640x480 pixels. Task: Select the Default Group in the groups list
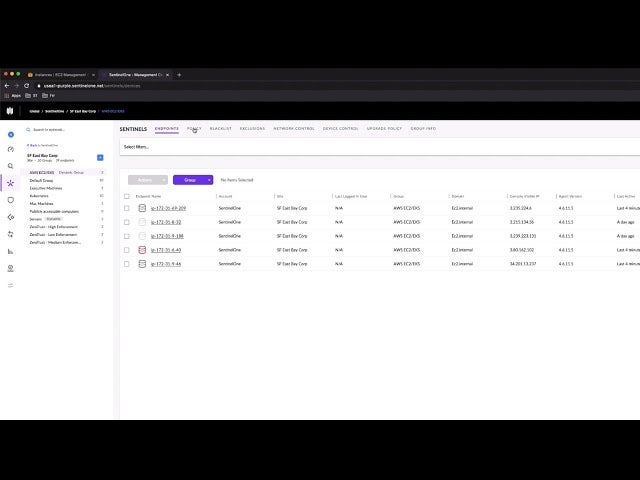point(42,180)
